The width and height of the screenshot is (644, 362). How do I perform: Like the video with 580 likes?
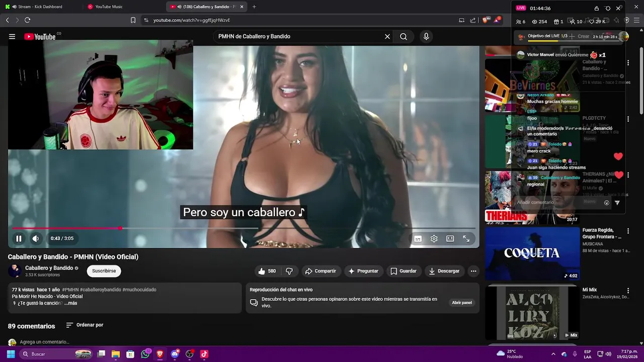coord(267,271)
